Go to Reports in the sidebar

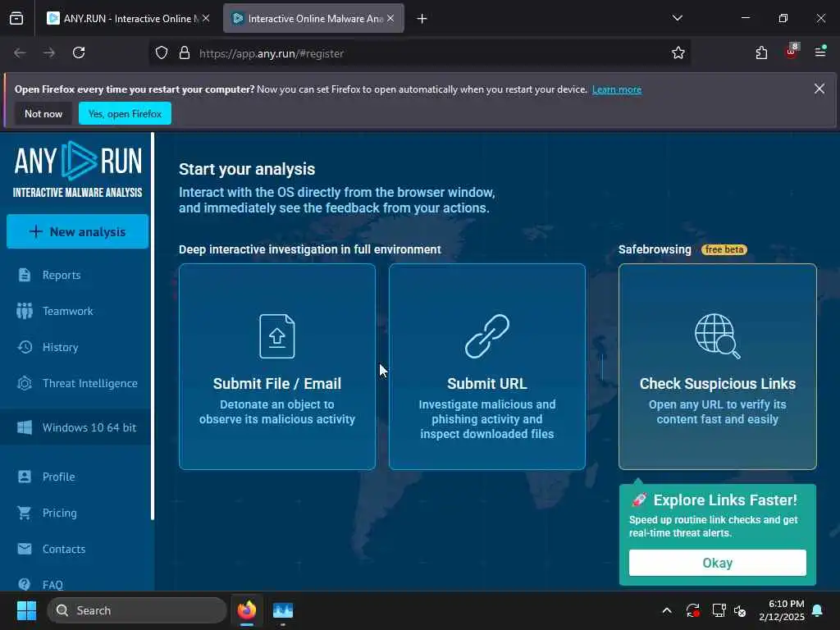coord(61,275)
